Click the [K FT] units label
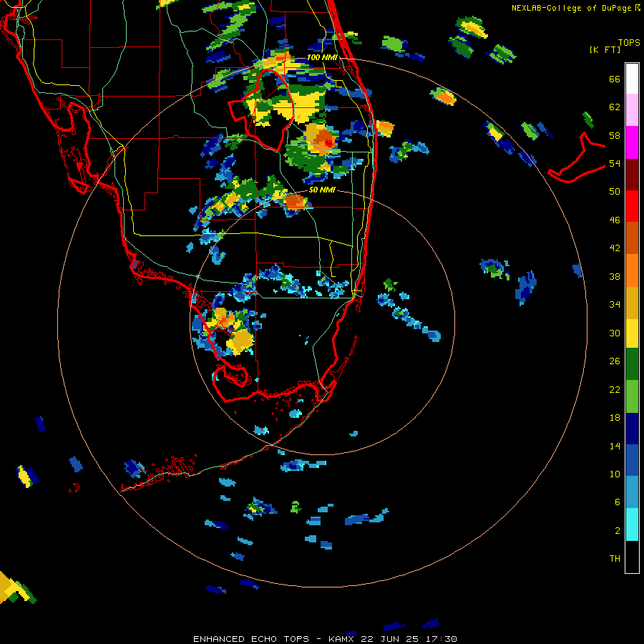Image resolution: width=644 pixels, height=644 pixels. point(605,49)
